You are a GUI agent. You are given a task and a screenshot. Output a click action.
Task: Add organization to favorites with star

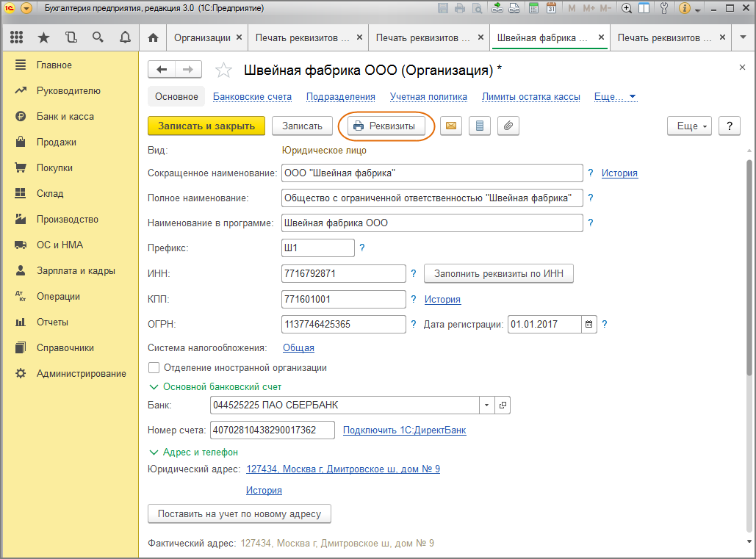(x=223, y=71)
